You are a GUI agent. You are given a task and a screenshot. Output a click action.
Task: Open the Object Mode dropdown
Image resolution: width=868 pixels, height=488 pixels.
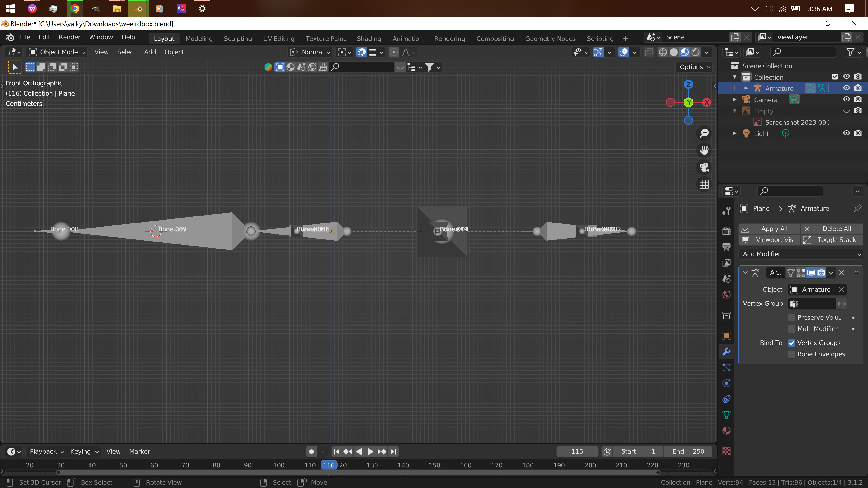[57, 52]
